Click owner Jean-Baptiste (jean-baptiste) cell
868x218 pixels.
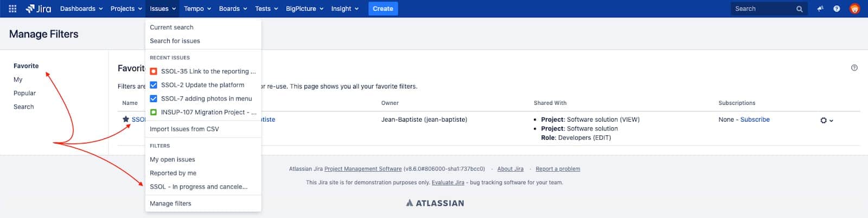424,120
